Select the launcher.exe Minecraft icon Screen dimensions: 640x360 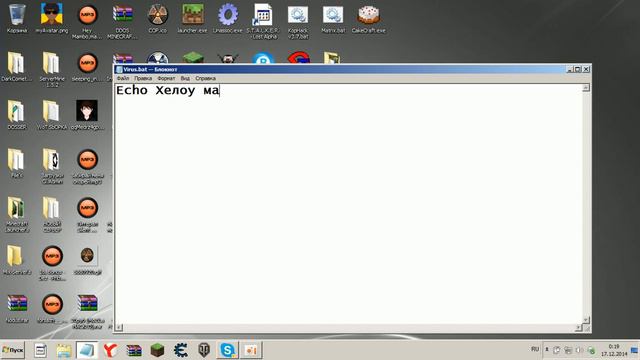point(193,19)
